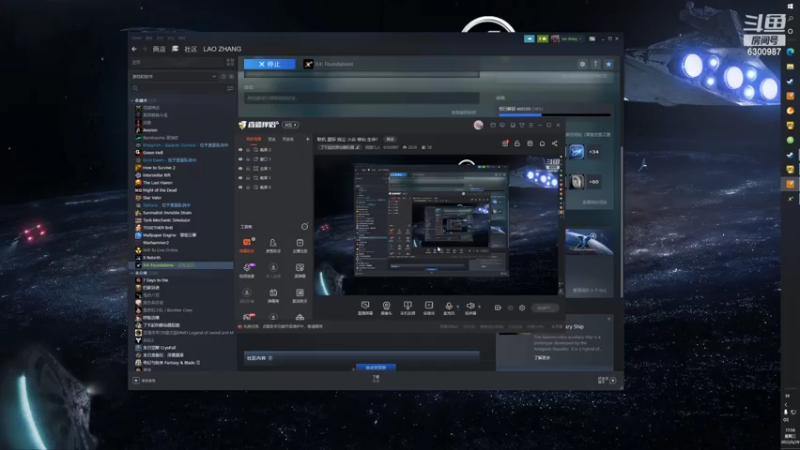Open streaming settings gear icon
Image resolution: width=800 pixels, height=450 pixels.
click(522, 308)
